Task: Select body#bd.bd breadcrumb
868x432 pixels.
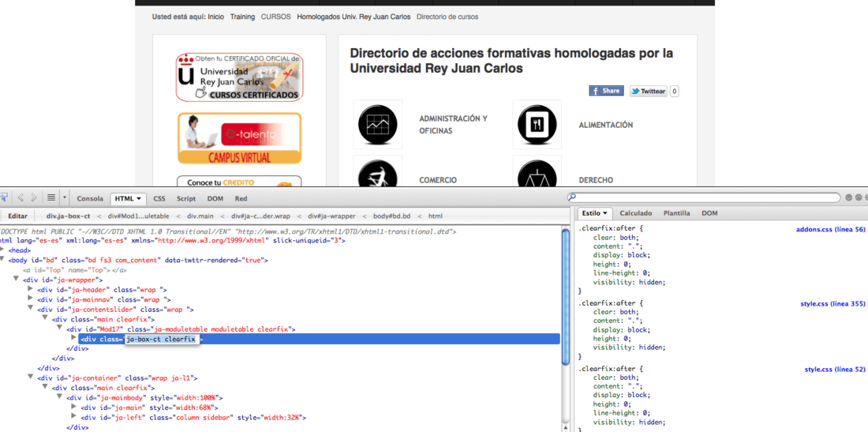Action: tap(392, 216)
